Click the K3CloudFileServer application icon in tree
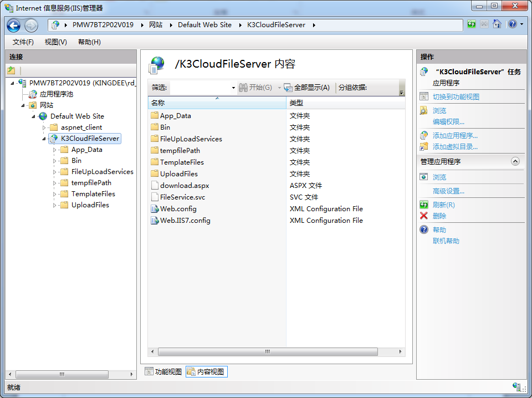 (x=54, y=139)
